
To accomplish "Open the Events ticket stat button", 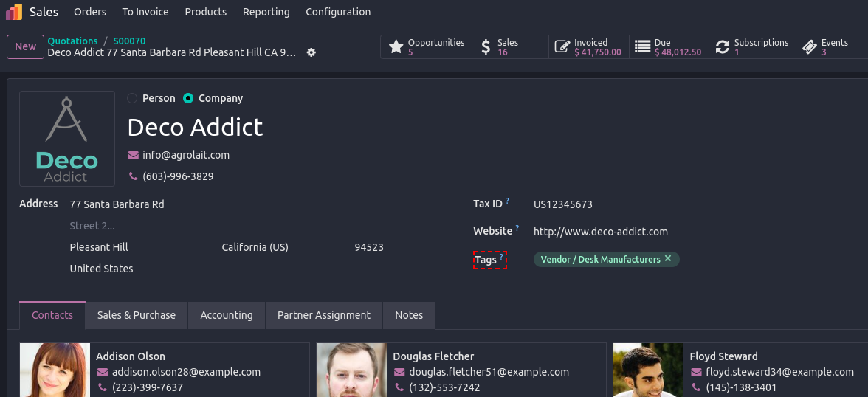I will (x=830, y=47).
